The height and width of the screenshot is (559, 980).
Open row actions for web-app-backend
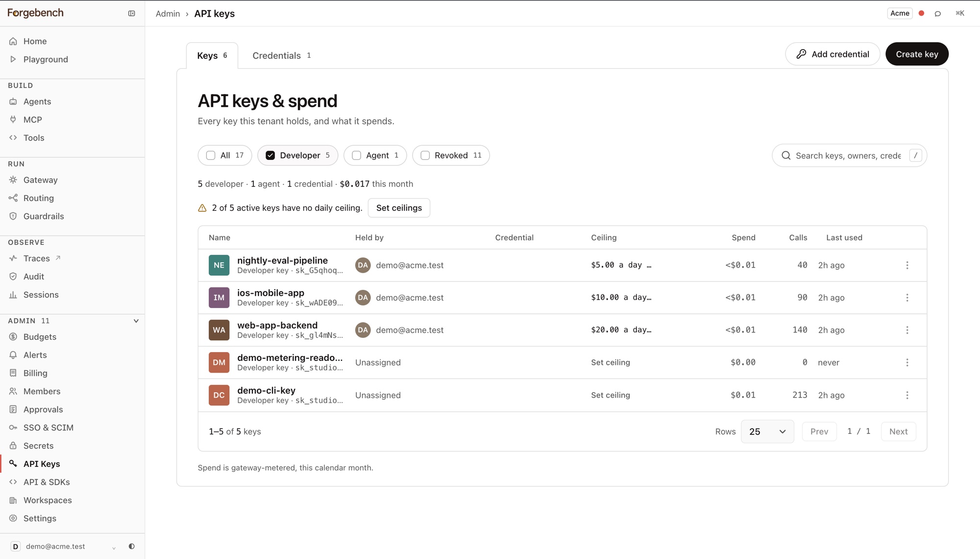(x=907, y=330)
